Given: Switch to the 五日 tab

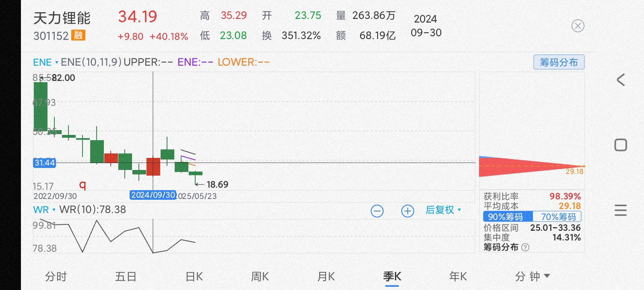Looking at the screenshot, I should (x=126, y=277).
